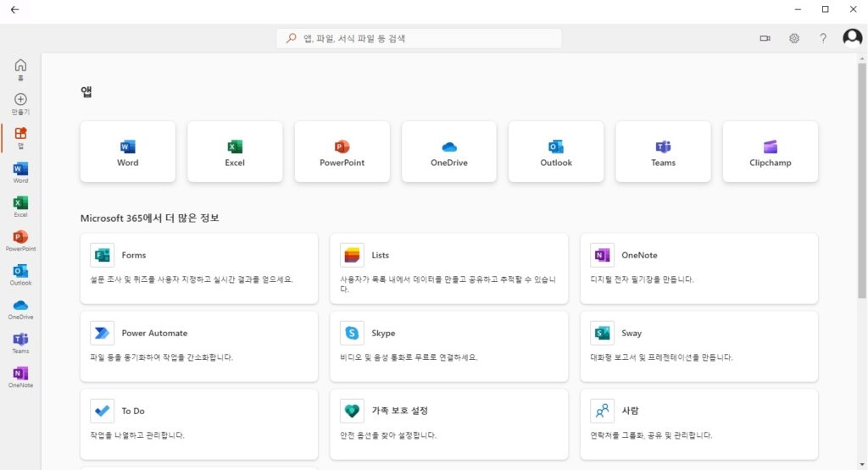Screen dimensions: 868x470
Task: Open the Power Automate card
Action: click(199, 346)
